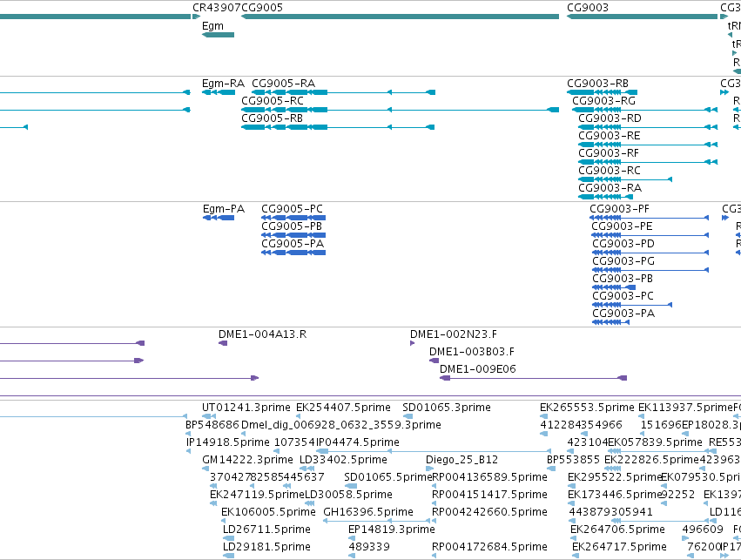The image size is (741, 560).
Task: Click the EK247119.5prime EST label
Action: (257, 495)
